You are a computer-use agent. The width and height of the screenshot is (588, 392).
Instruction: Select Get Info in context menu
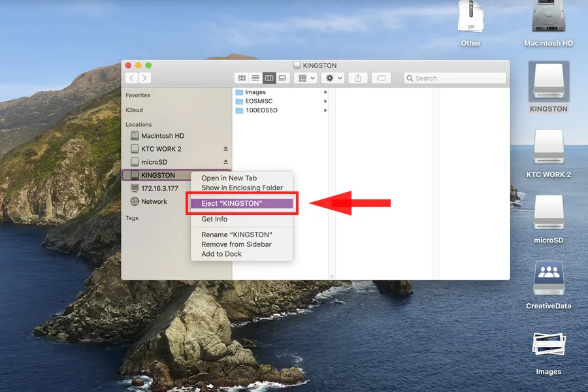214,219
